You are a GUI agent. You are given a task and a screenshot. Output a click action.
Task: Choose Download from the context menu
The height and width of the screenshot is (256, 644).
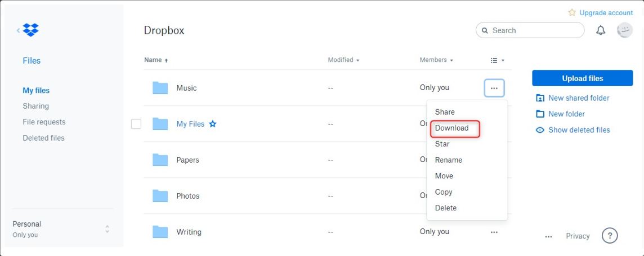coord(451,128)
